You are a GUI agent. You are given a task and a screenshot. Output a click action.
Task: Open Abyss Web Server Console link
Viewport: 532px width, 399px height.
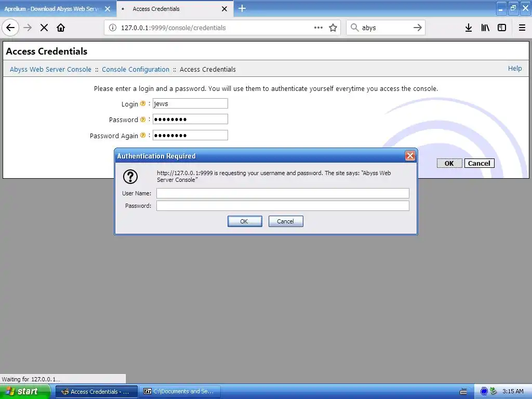coord(50,69)
